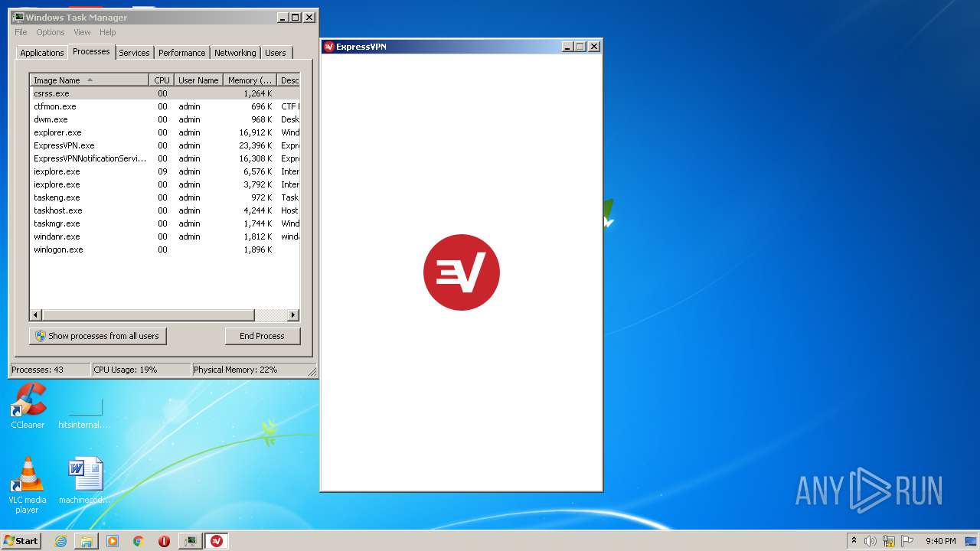Sort by the Description column header
The image size is (980, 551).
tap(289, 80)
